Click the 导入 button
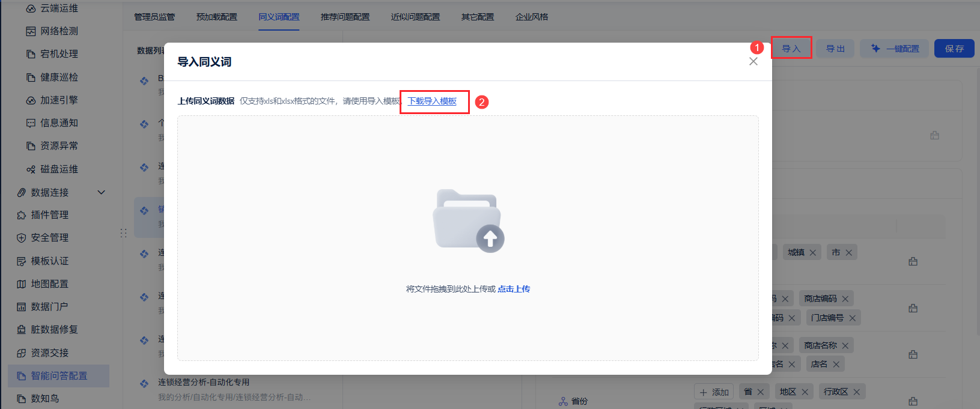Viewport: 980px width, 409px height. 791,49
